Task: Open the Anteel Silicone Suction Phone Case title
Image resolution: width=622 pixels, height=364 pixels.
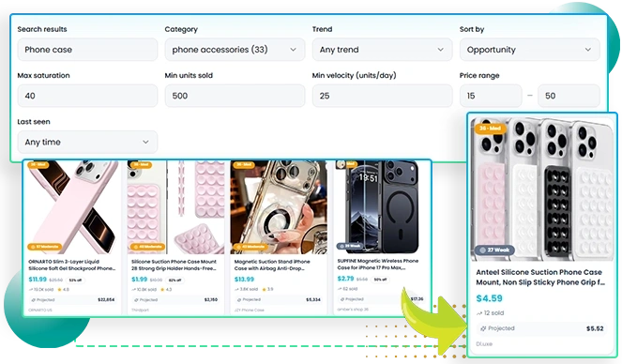Action: click(x=540, y=277)
